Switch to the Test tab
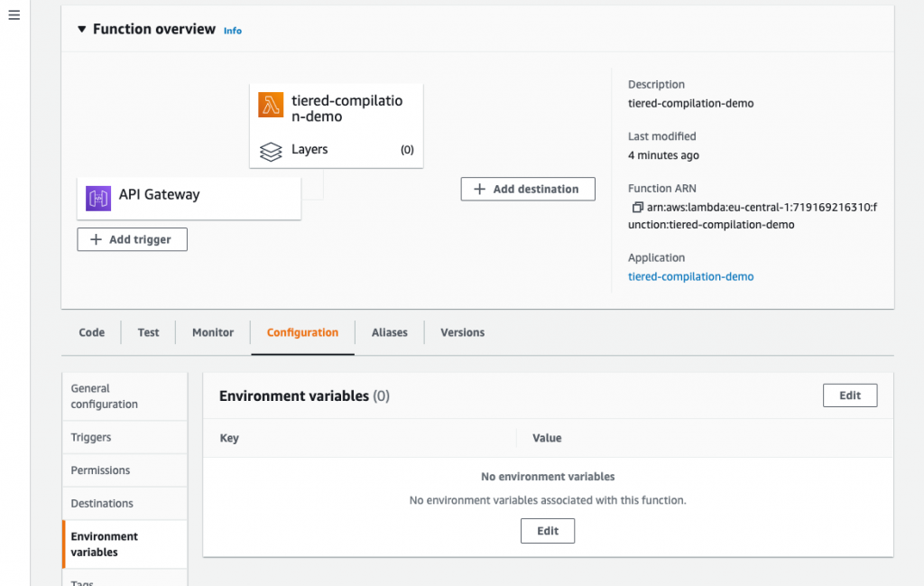 coord(149,332)
